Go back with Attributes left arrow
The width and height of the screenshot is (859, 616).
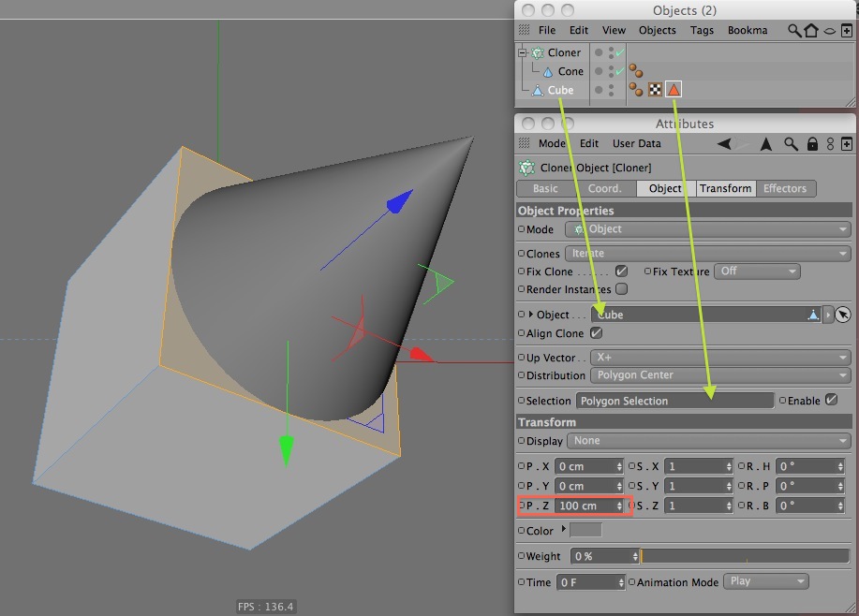click(x=724, y=143)
